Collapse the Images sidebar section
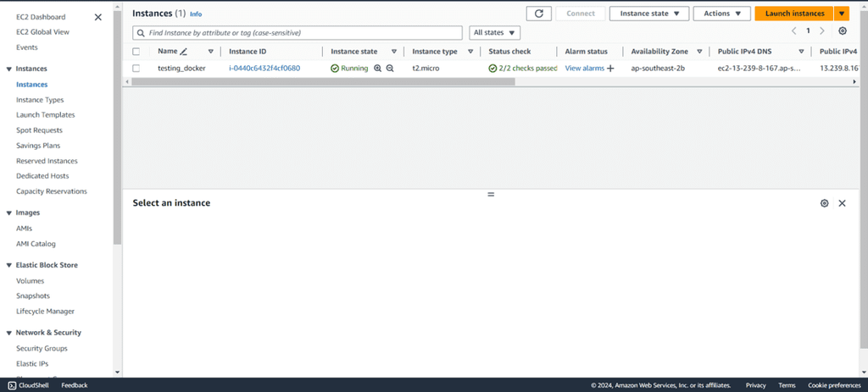This screenshot has height=392, width=868. pyautogui.click(x=8, y=213)
